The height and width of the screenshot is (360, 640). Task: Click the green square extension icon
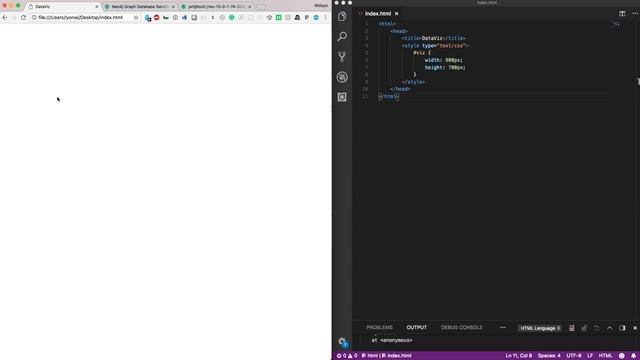tap(278, 18)
